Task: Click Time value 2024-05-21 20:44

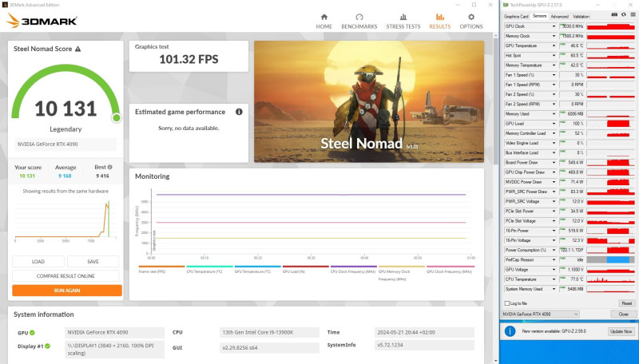Action: tap(424, 332)
